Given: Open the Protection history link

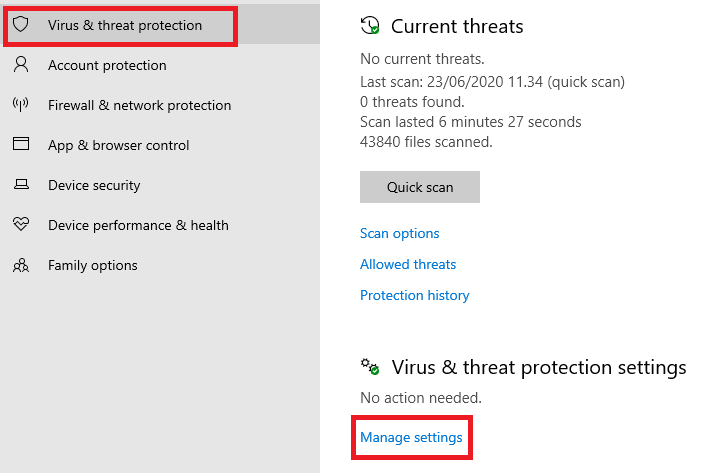Looking at the screenshot, I should 414,295.
